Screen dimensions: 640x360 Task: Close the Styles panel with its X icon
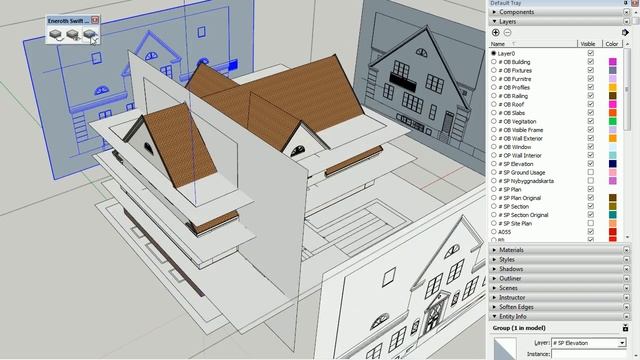click(x=626, y=260)
